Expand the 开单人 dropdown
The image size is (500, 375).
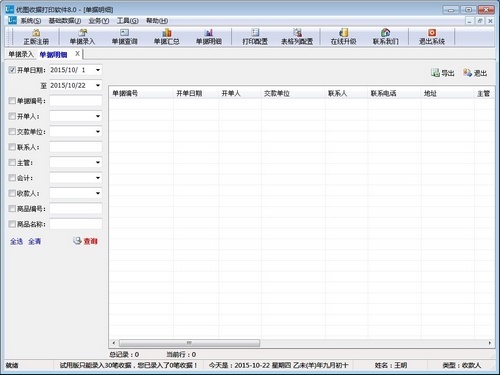pos(98,116)
